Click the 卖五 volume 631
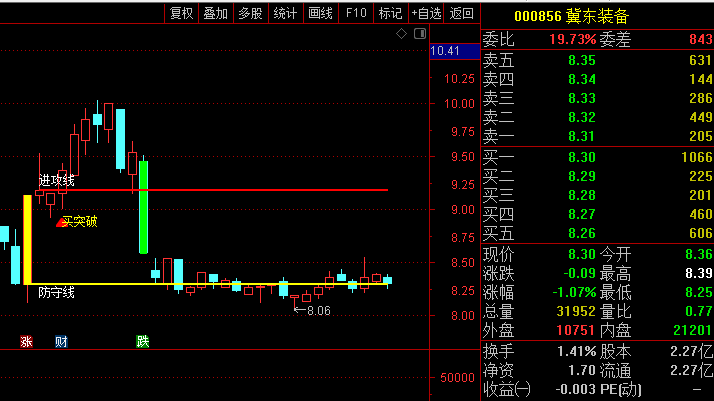The width and height of the screenshot is (714, 401). pos(701,60)
